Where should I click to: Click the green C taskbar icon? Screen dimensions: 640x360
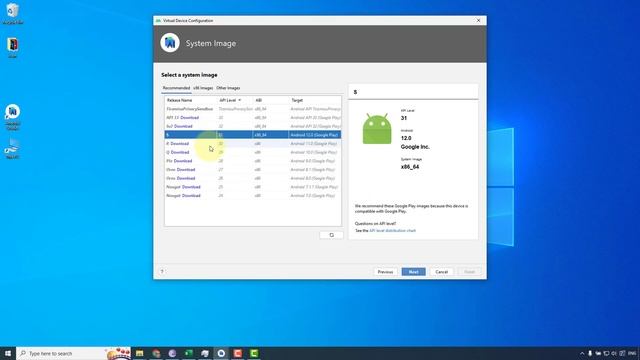[254, 353]
